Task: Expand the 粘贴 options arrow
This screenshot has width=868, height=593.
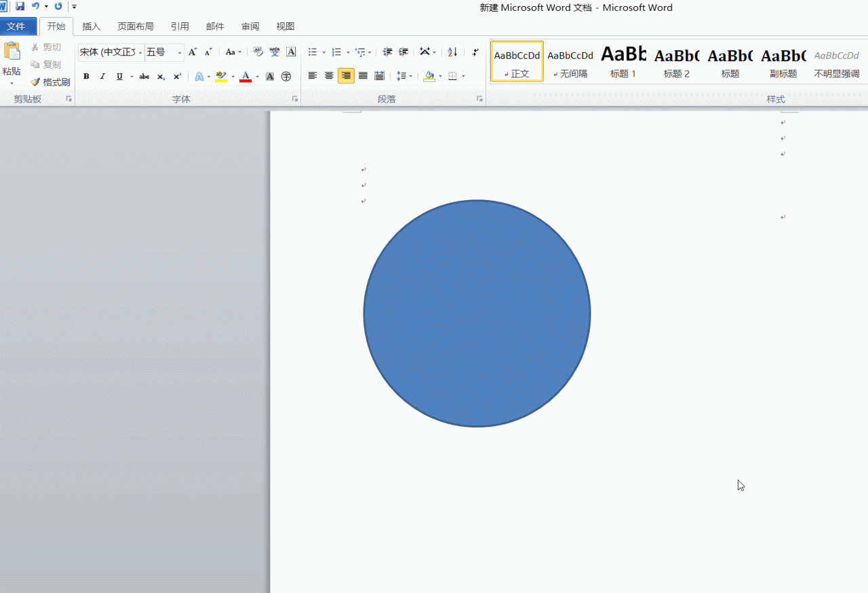Action: [x=12, y=83]
